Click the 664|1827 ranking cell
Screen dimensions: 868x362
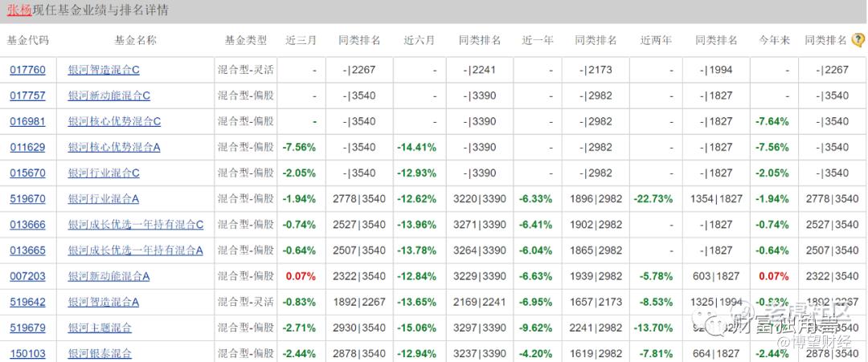coord(716,353)
